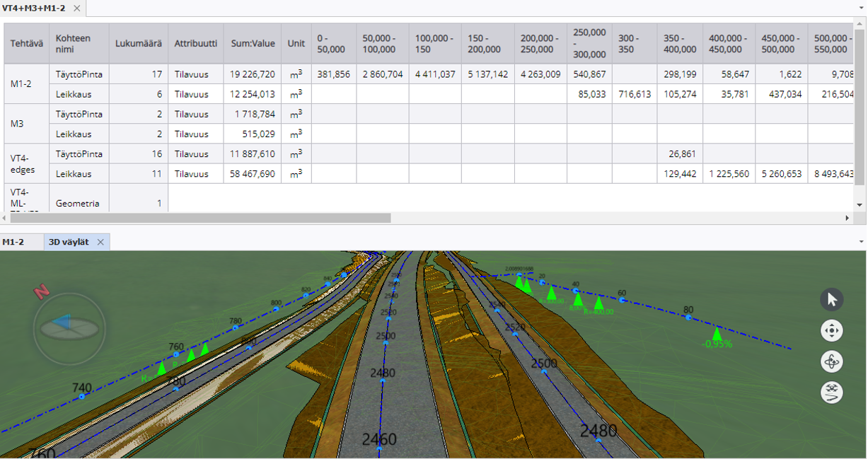The height and width of the screenshot is (459, 868).
Task: Switch to the M1-2 tab
Action: (13, 242)
